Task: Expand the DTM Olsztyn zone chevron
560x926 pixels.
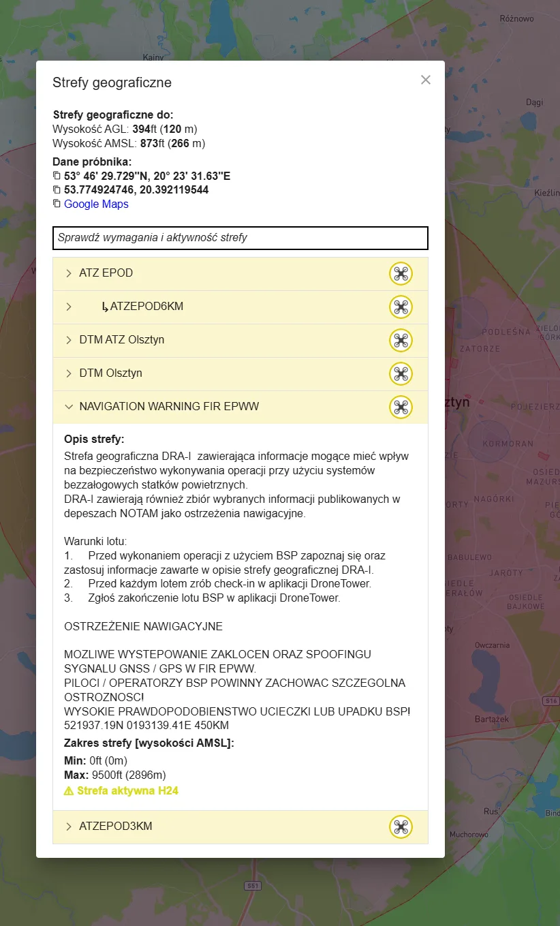Action: click(69, 373)
